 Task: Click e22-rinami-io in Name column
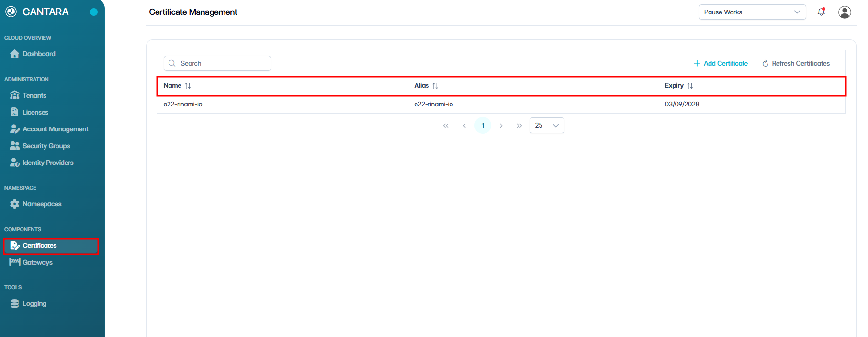coord(183,104)
